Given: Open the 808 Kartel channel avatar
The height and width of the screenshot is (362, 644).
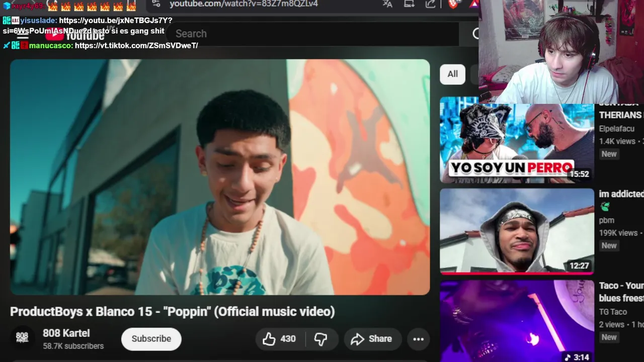Looking at the screenshot, I should (22, 338).
